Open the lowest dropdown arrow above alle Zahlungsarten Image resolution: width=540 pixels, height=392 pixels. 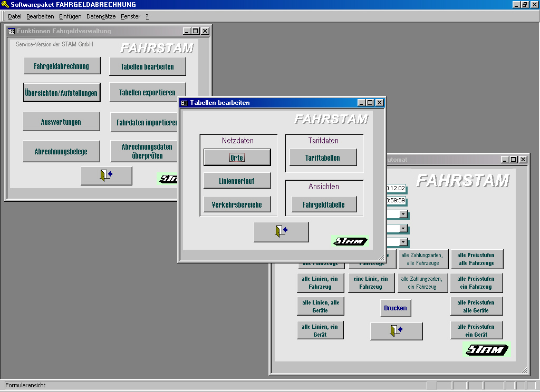pyautogui.click(x=403, y=242)
